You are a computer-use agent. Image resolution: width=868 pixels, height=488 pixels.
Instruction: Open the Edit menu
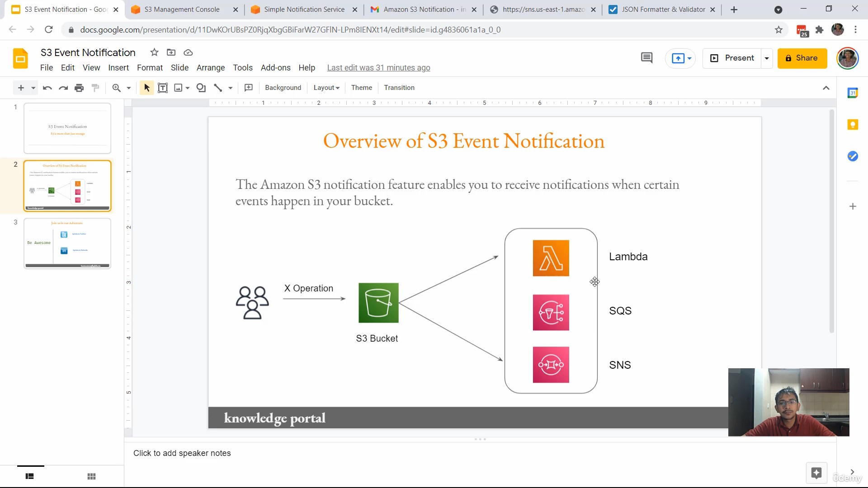(68, 68)
